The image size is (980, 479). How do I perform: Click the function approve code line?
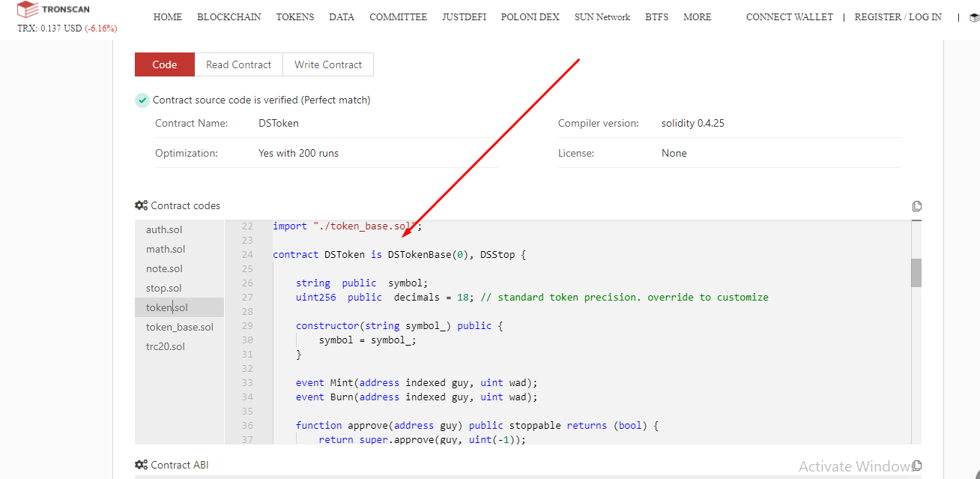click(477, 425)
